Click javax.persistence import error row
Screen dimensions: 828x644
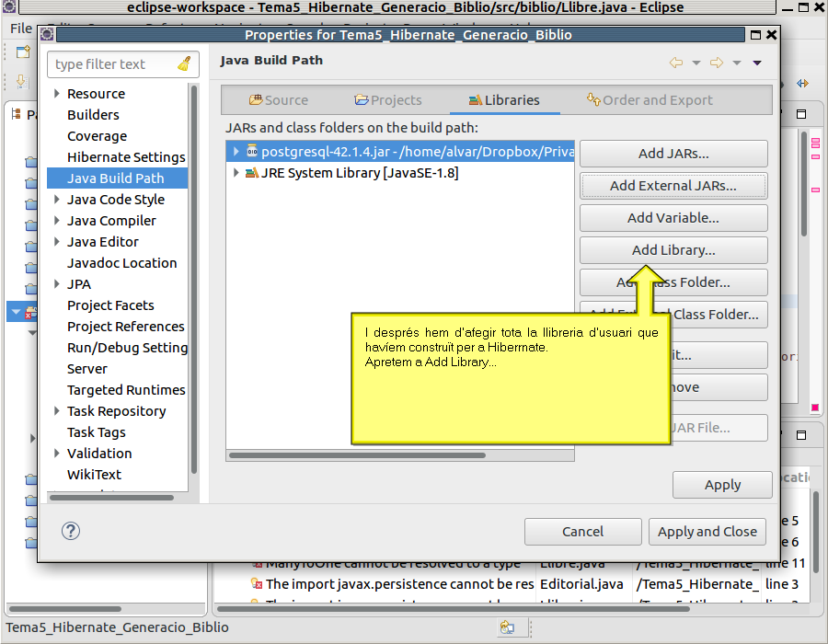point(400,584)
